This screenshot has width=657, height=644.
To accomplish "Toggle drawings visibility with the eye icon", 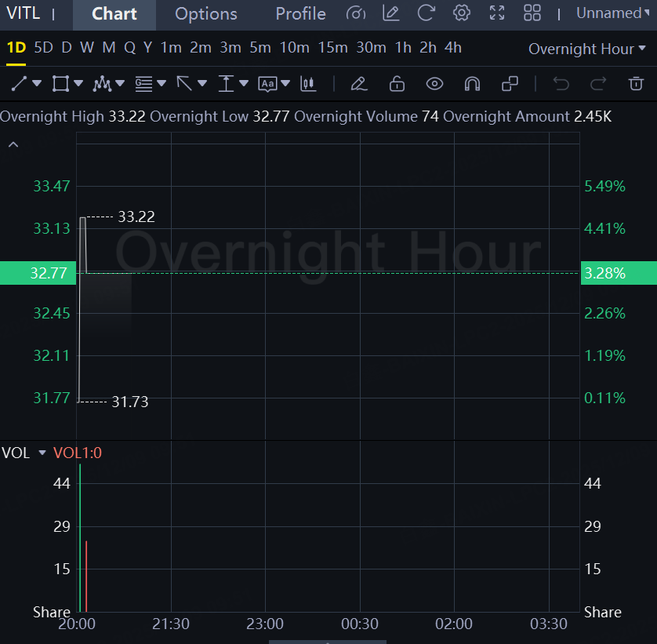I will [434, 83].
